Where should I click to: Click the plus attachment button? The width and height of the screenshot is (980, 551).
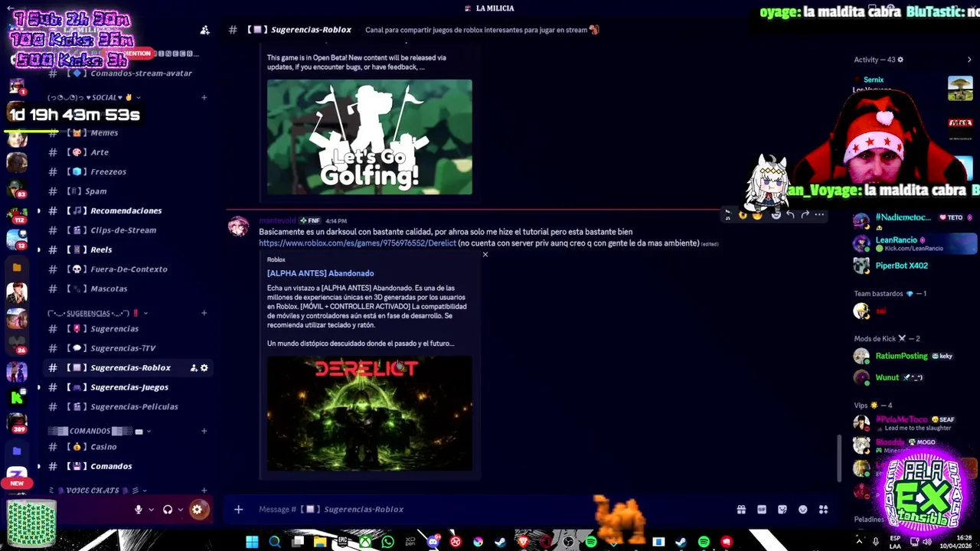pos(238,510)
